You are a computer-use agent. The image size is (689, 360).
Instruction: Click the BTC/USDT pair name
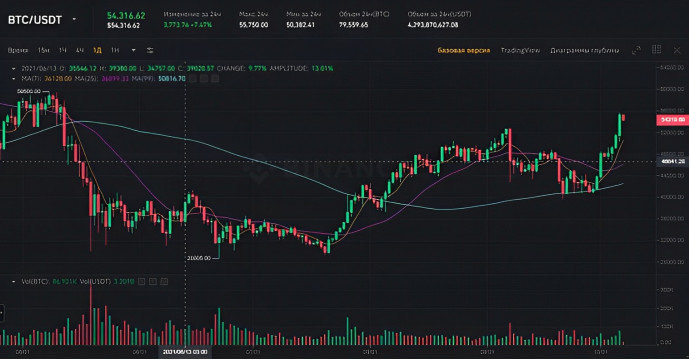[35, 20]
